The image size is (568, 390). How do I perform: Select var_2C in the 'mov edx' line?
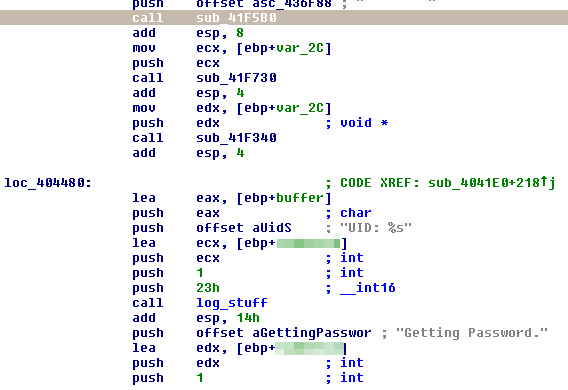click(x=300, y=108)
